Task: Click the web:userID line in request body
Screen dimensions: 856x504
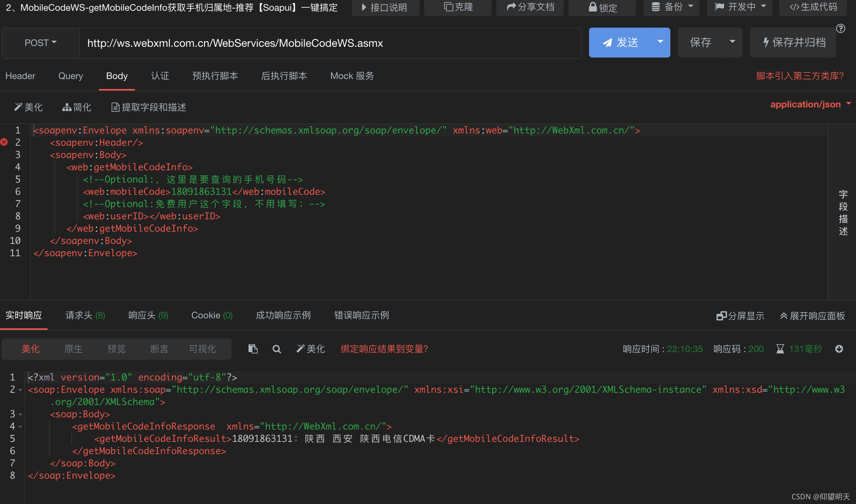Action: (x=152, y=216)
